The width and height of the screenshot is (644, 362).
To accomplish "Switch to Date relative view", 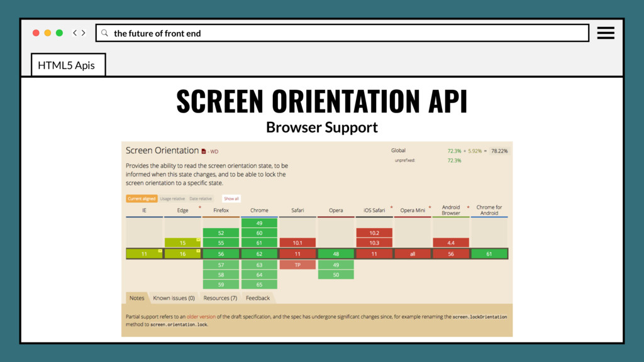I will (201, 199).
